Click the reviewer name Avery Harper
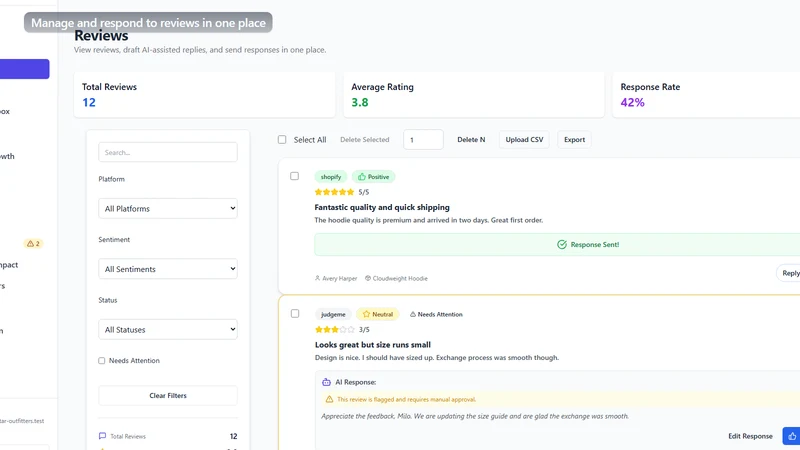This screenshot has width=800, height=450. pos(340,279)
